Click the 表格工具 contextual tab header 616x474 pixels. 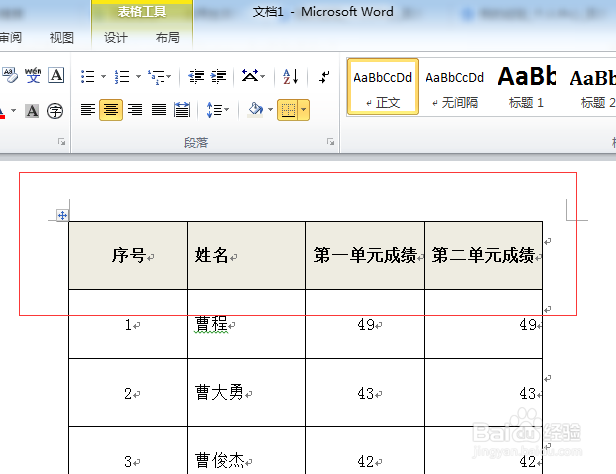(x=142, y=12)
